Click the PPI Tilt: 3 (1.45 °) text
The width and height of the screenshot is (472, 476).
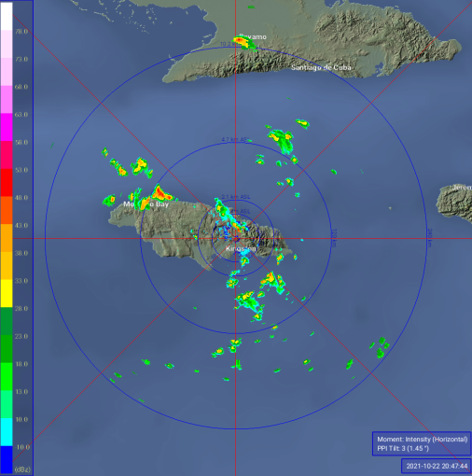click(x=403, y=448)
